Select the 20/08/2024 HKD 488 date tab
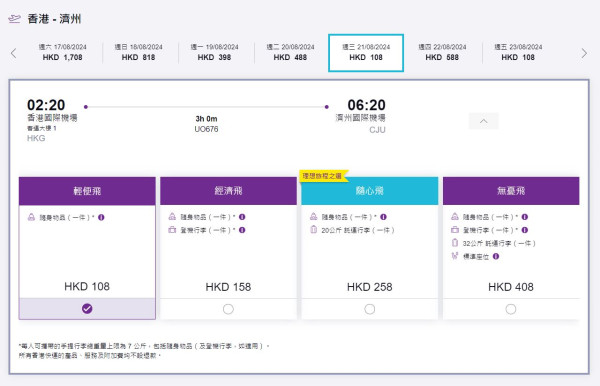This screenshot has height=386, width=600. coord(290,52)
